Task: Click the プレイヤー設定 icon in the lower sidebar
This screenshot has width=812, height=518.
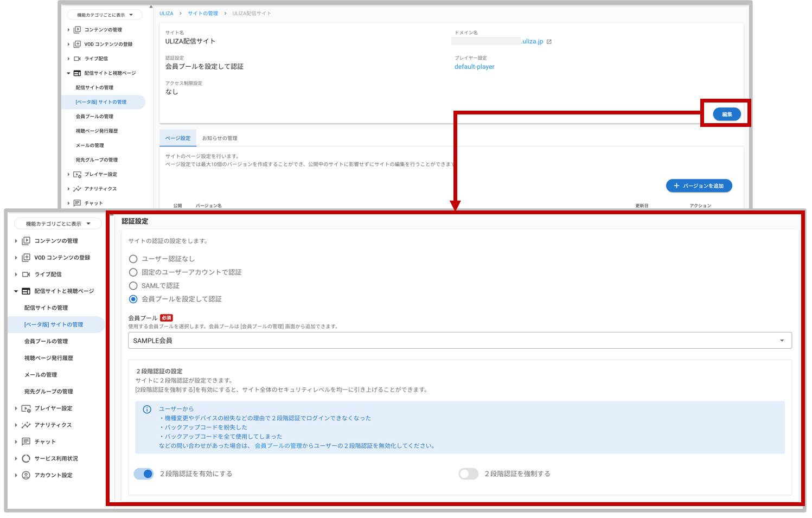Action: point(26,408)
